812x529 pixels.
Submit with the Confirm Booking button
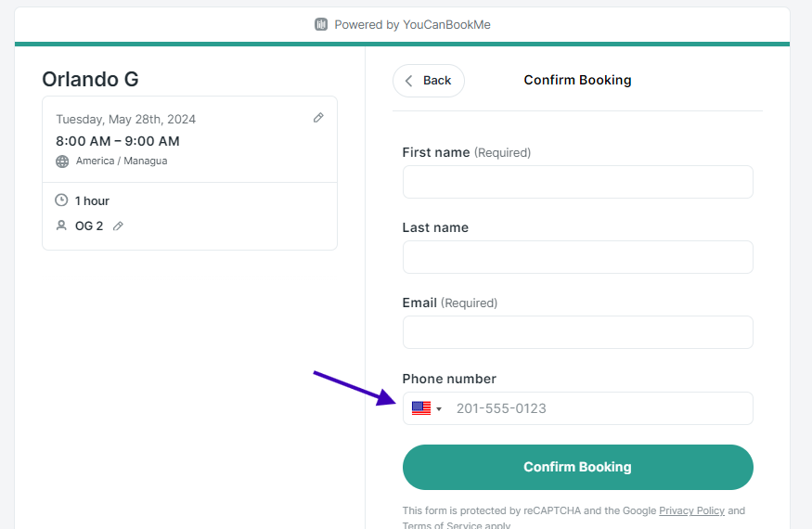(577, 467)
